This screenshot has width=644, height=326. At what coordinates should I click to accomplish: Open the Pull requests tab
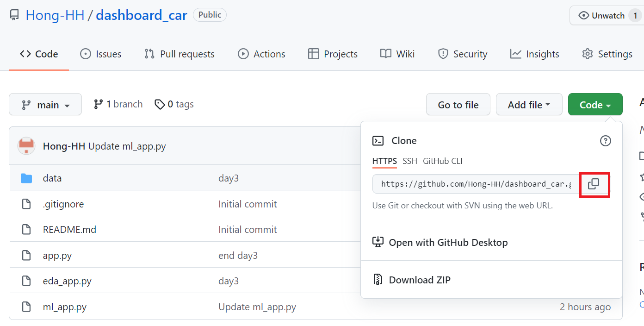click(179, 54)
